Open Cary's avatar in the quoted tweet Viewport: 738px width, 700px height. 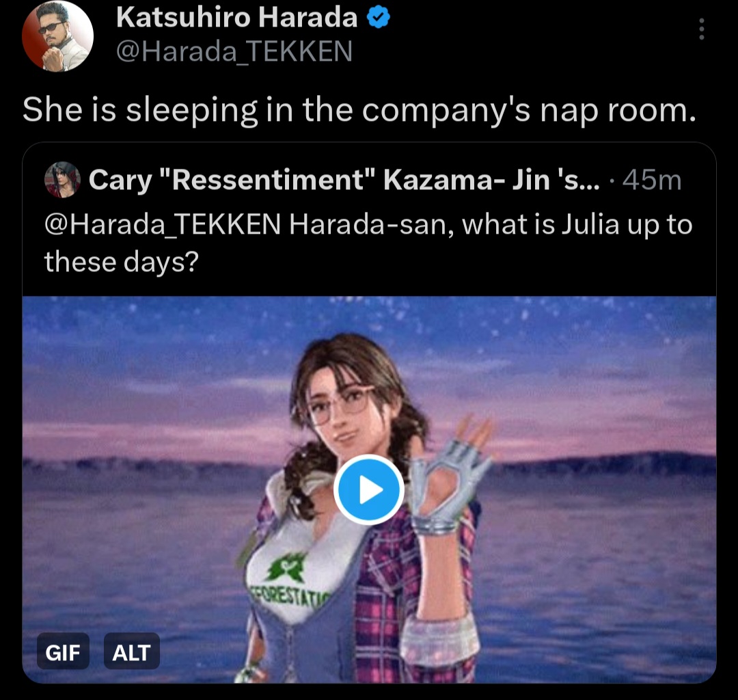tap(62, 179)
